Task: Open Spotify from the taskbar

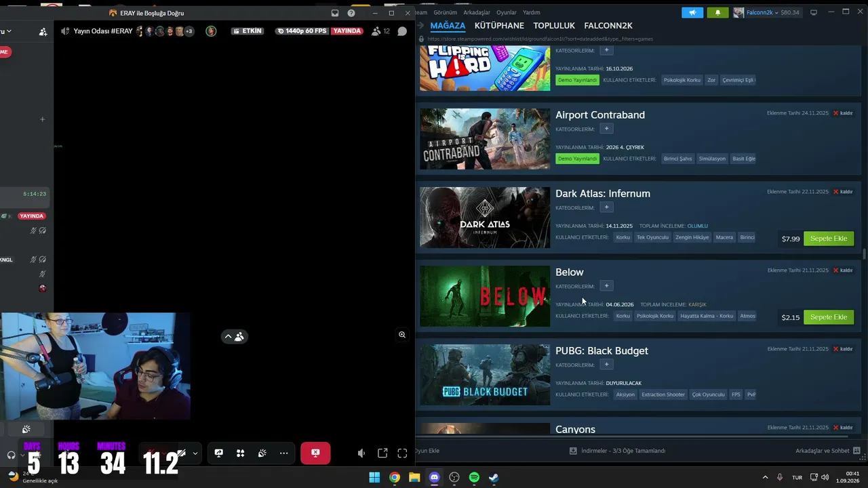Action: (x=474, y=477)
